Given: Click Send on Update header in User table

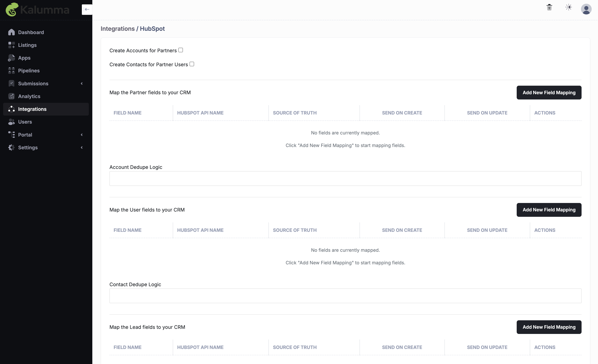Looking at the screenshot, I should 487,230.
